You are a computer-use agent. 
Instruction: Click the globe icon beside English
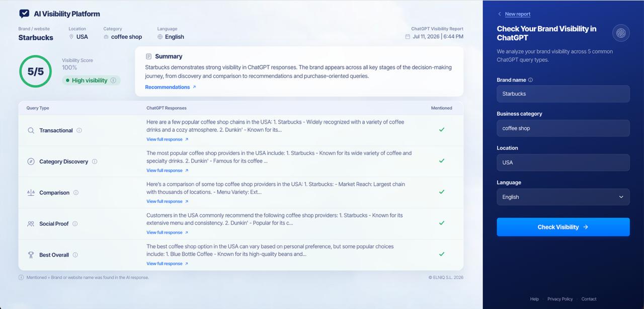[x=160, y=37]
